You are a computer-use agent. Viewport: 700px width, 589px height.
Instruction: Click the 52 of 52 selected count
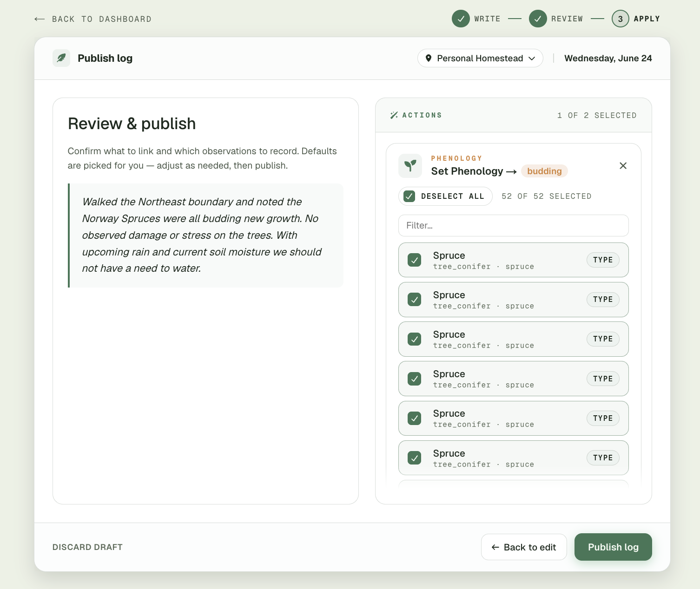point(547,196)
